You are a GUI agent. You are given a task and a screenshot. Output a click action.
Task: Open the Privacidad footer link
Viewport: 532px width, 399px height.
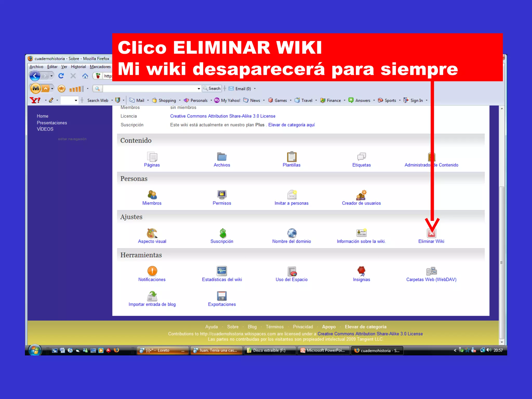[x=303, y=327]
